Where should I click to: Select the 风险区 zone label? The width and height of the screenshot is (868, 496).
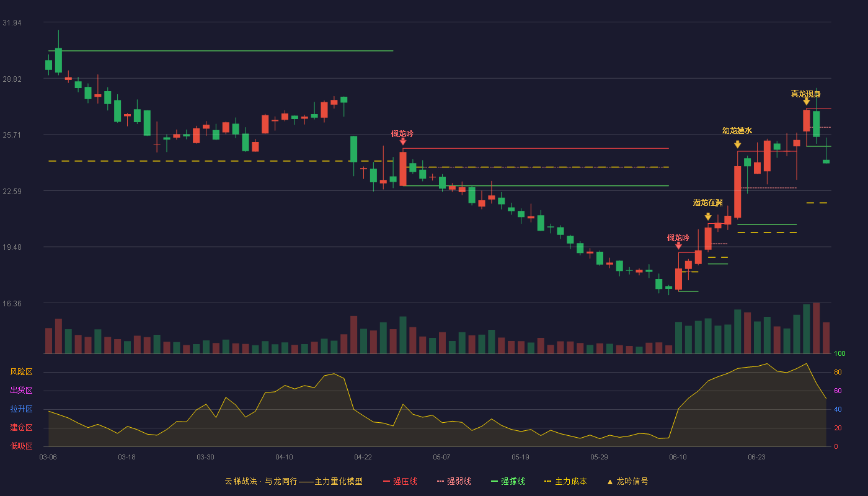click(22, 372)
